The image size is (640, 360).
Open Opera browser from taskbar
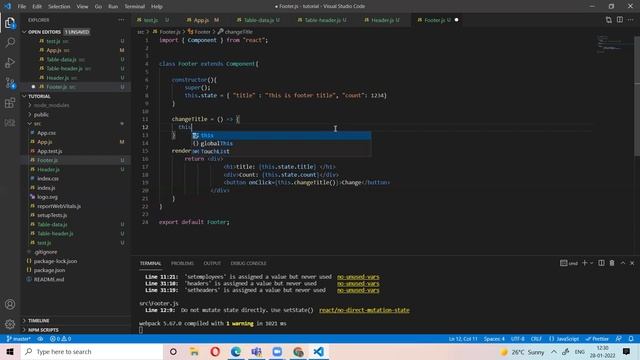pyautogui.click(x=215, y=351)
